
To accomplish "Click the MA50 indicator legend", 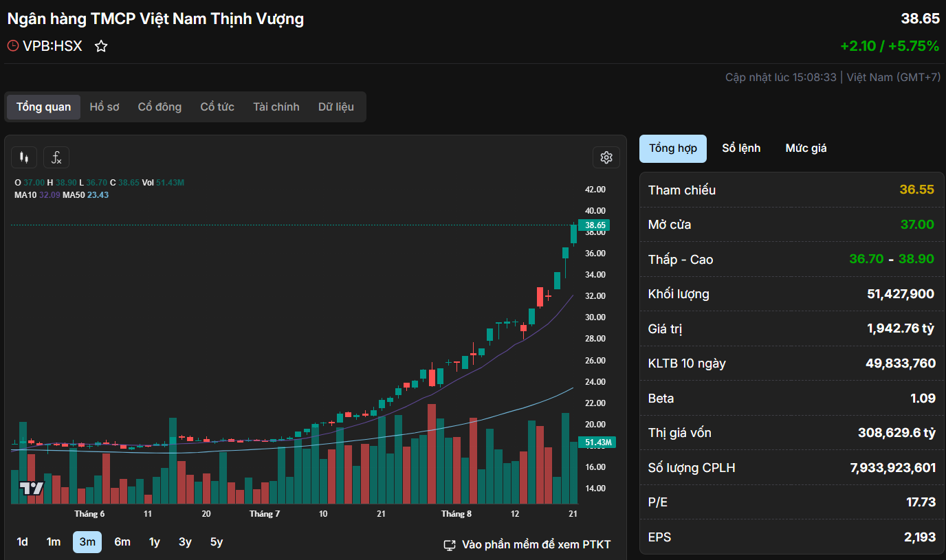I will click(x=86, y=194).
